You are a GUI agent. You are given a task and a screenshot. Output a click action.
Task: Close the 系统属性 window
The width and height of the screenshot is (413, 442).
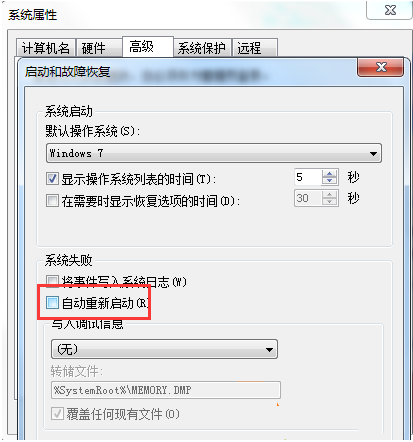click(x=390, y=10)
